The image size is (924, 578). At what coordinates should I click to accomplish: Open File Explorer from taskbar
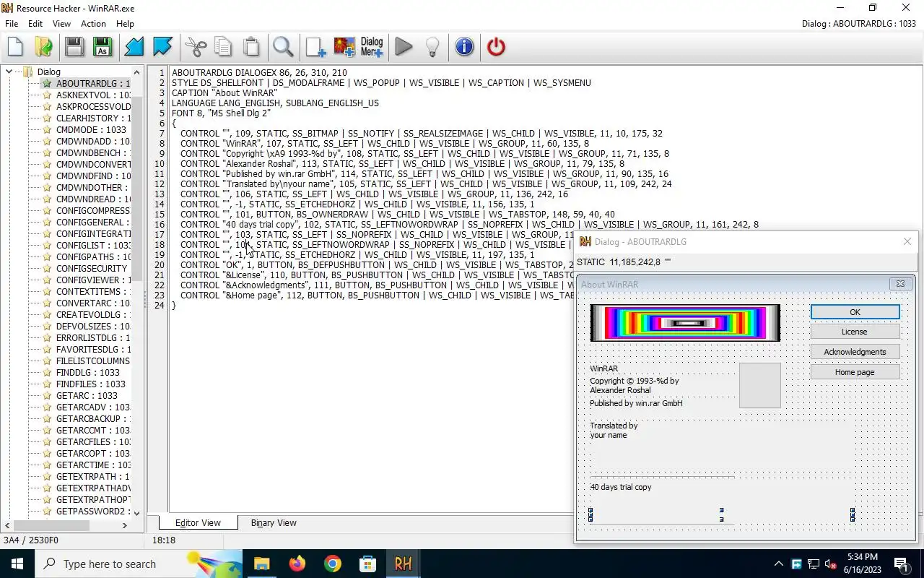(x=261, y=564)
